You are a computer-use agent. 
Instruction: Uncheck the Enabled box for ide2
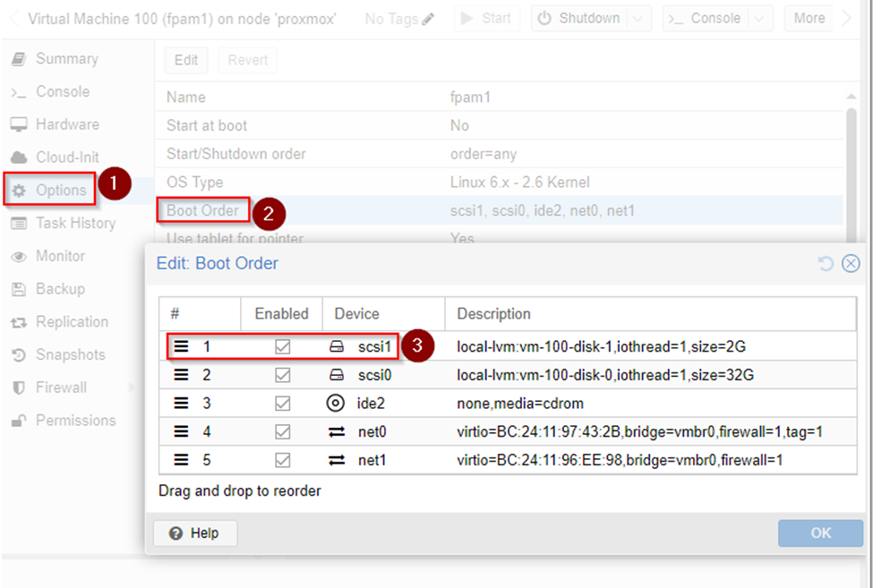pos(281,403)
